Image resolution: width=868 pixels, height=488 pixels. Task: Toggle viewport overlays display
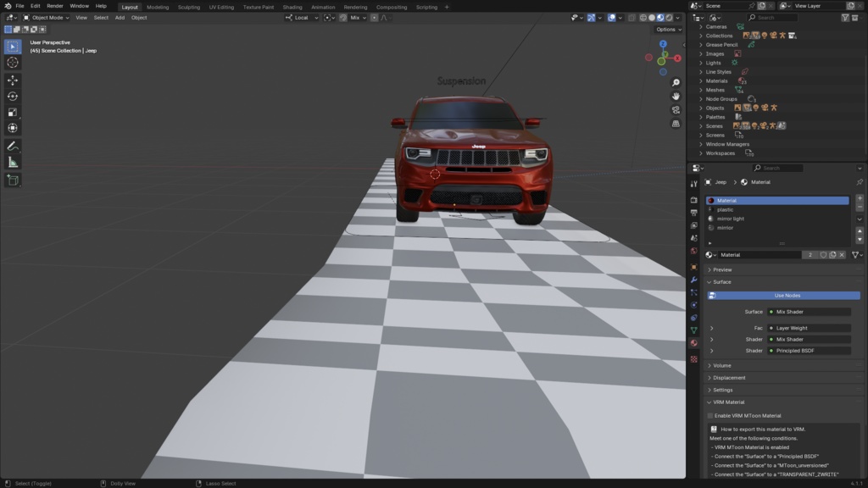[612, 18]
